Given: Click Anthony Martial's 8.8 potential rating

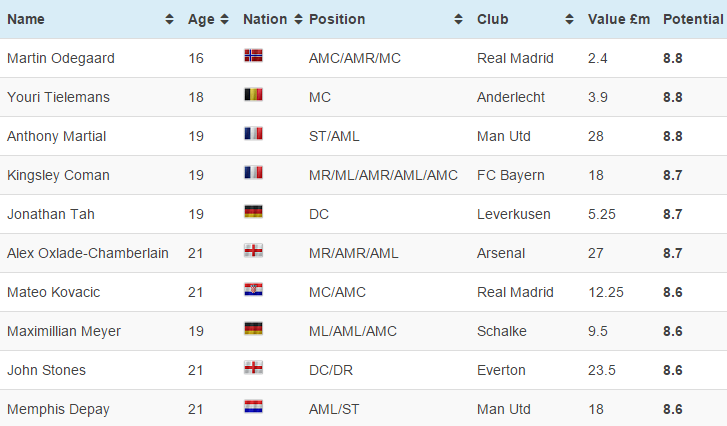Looking at the screenshot, I should (672, 136).
